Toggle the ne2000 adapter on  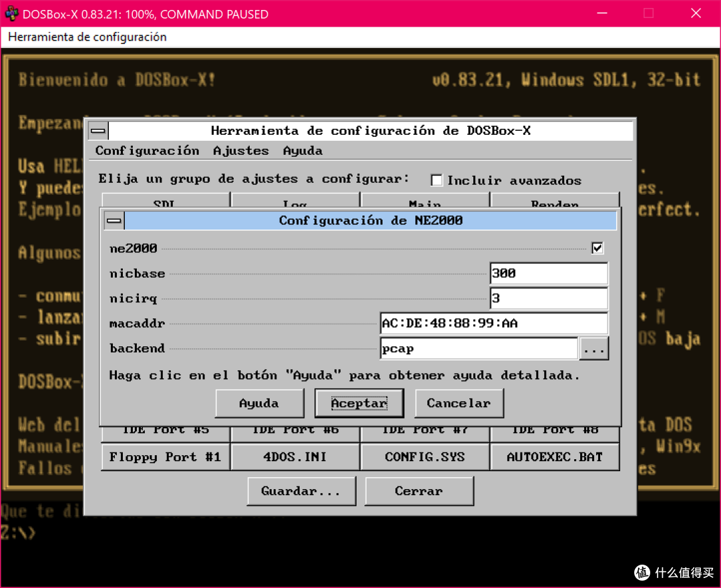click(x=597, y=247)
